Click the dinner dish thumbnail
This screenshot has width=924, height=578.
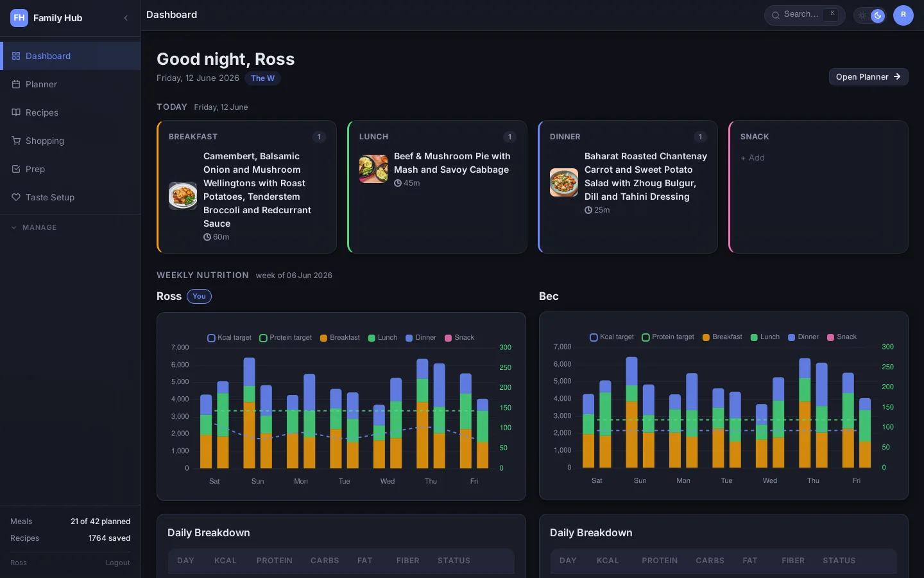pyautogui.click(x=564, y=182)
